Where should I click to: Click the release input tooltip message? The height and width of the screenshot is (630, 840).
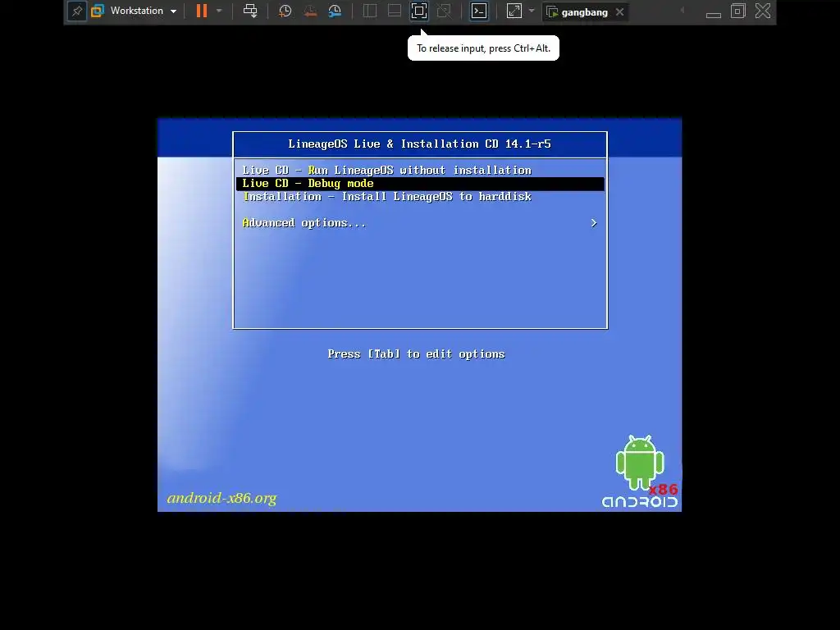coord(483,48)
